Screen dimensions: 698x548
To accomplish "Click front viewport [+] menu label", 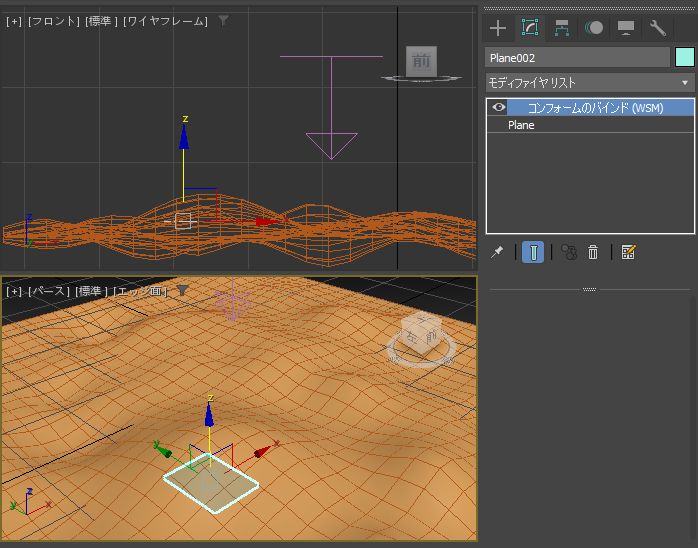I will click(x=14, y=21).
